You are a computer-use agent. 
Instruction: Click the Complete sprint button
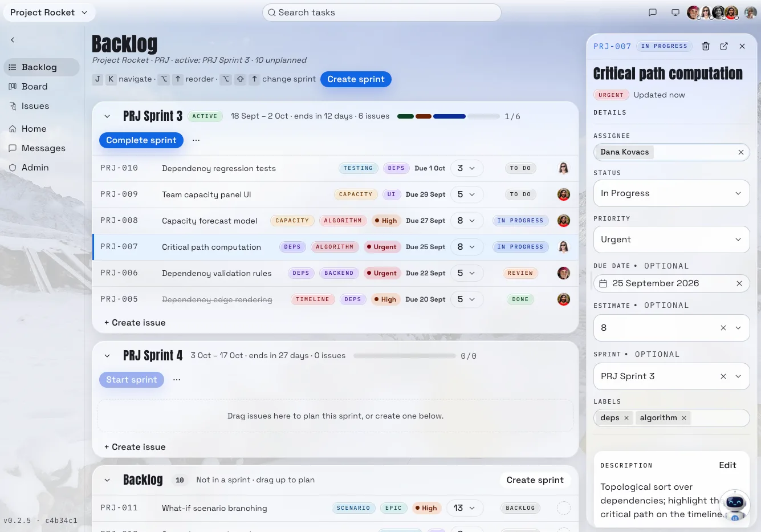point(141,140)
